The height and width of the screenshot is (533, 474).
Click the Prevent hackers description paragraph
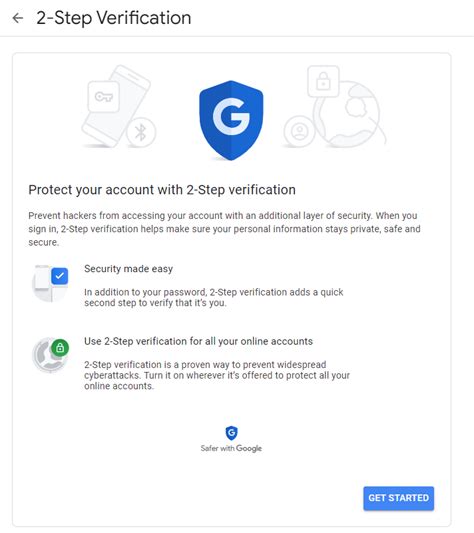click(x=224, y=229)
